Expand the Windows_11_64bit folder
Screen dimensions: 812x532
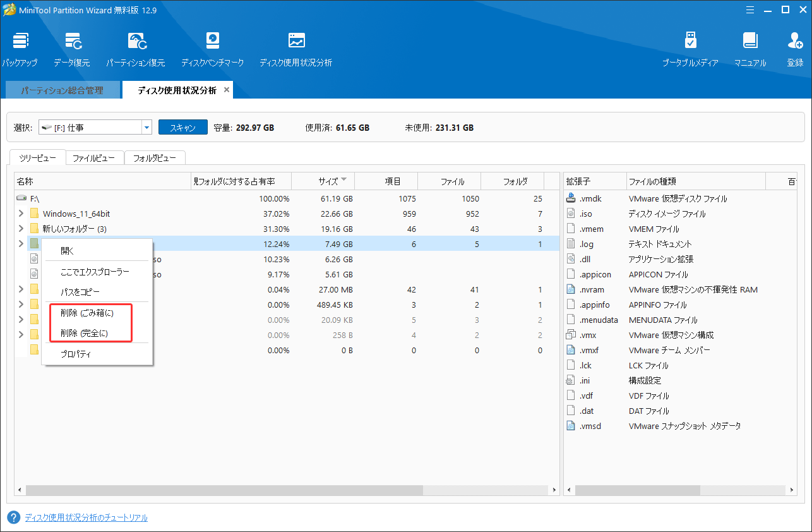[x=21, y=214]
